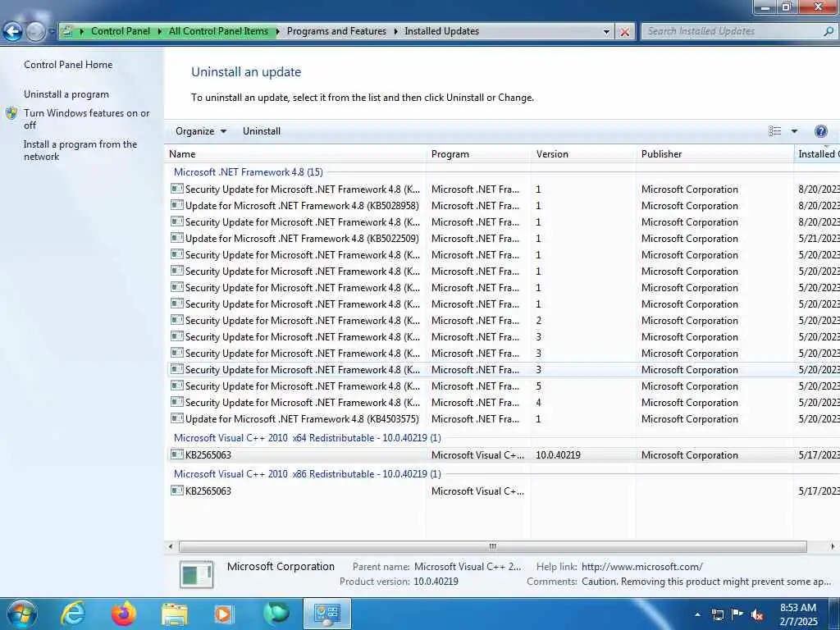Expand arrow after Control Panel breadcrumb
The height and width of the screenshot is (630, 840).
click(160, 32)
